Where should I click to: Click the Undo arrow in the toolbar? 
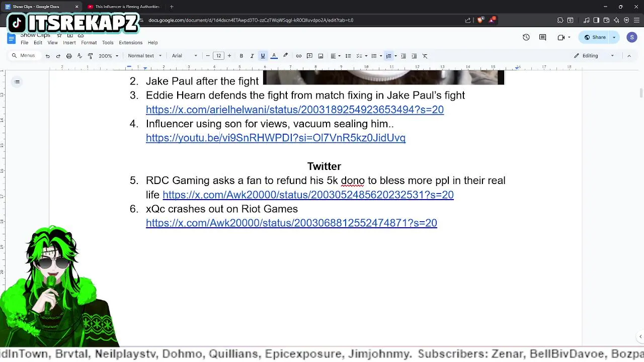click(47, 56)
